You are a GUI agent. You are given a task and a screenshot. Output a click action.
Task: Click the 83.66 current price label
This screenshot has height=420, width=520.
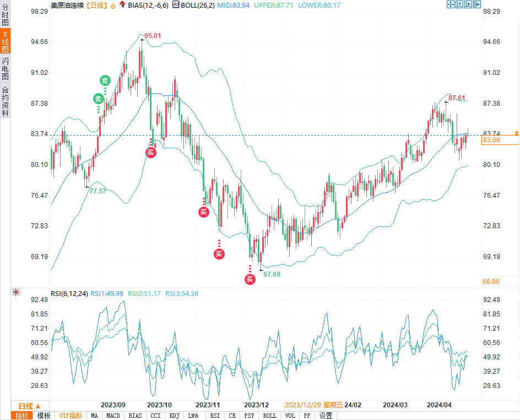tap(491, 141)
